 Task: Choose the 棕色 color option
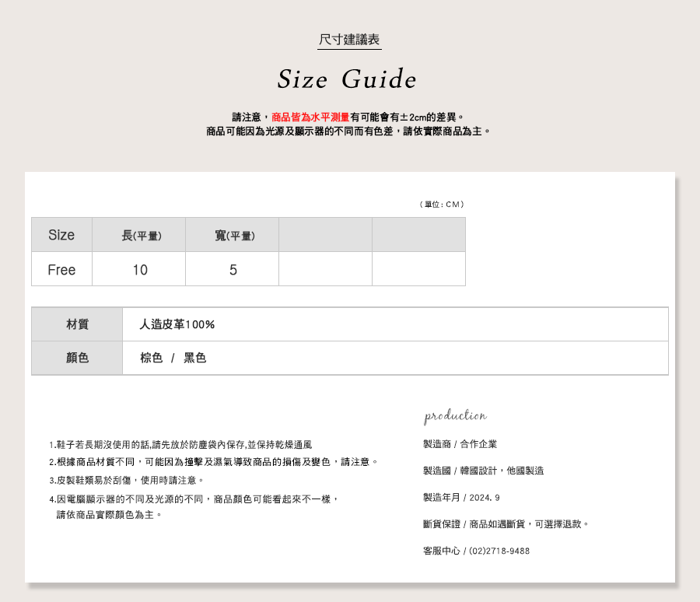point(151,358)
